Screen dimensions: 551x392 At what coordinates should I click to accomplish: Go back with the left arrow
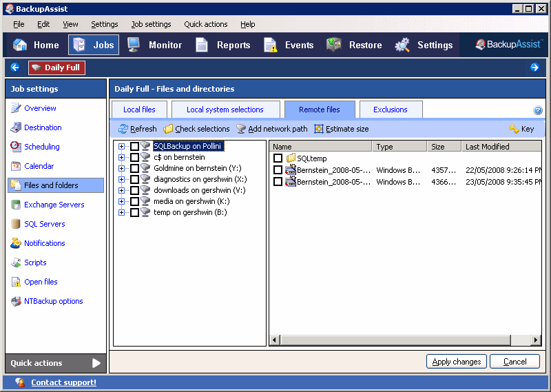point(15,67)
